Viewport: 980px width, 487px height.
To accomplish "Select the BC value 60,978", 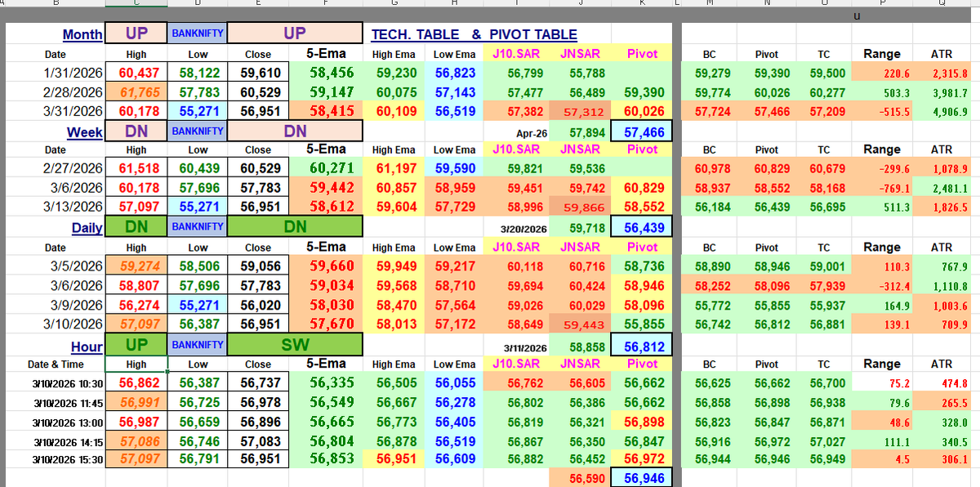I will 709,168.
